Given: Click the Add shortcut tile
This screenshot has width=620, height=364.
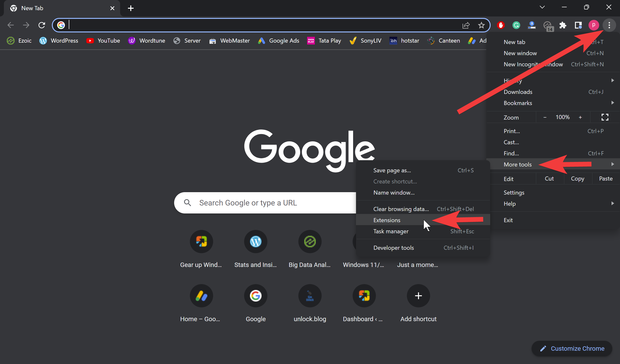Looking at the screenshot, I should pyautogui.click(x=418, y=303).
